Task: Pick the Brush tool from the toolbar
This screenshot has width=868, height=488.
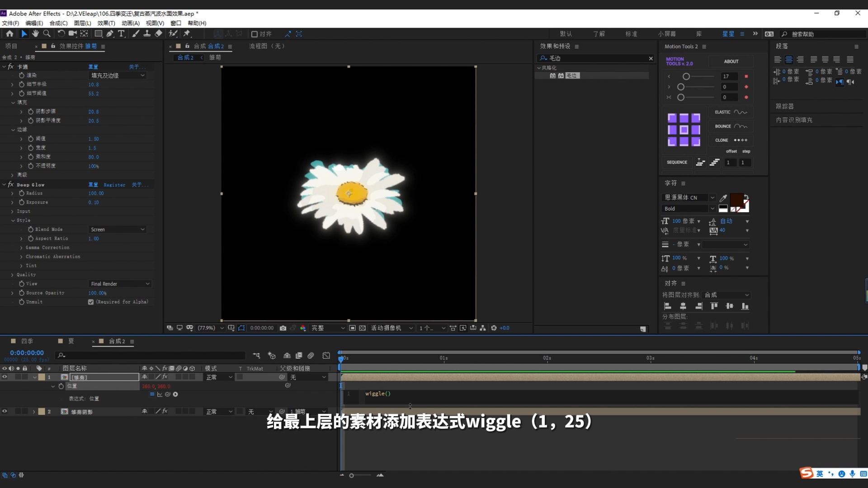Action: point(135,33)
